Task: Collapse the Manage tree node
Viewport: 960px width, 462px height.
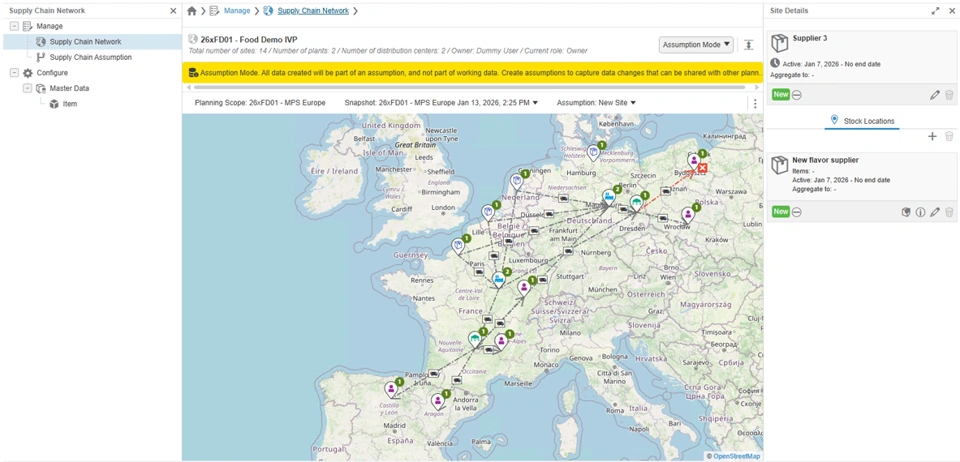Action: (13, 26)
